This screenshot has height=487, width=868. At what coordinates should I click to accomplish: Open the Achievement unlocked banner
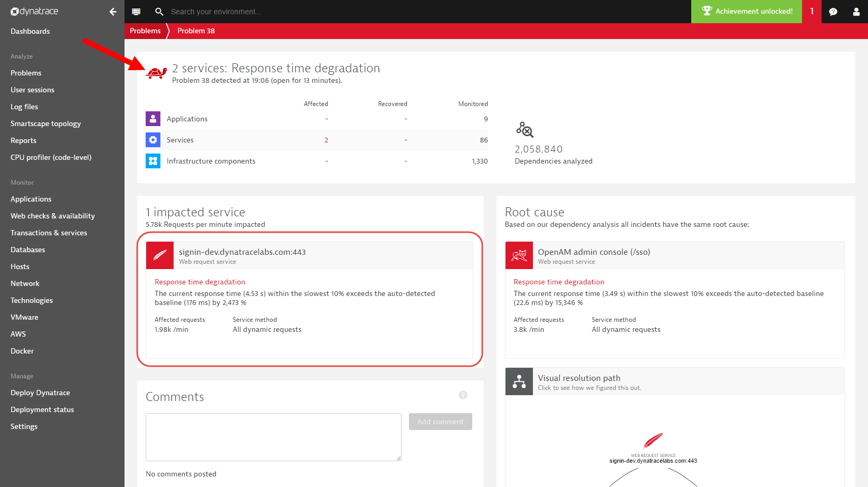[747, 11]
